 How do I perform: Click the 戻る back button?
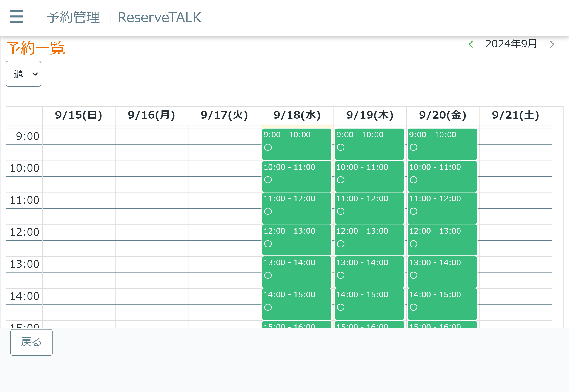(x=31, y=342)
